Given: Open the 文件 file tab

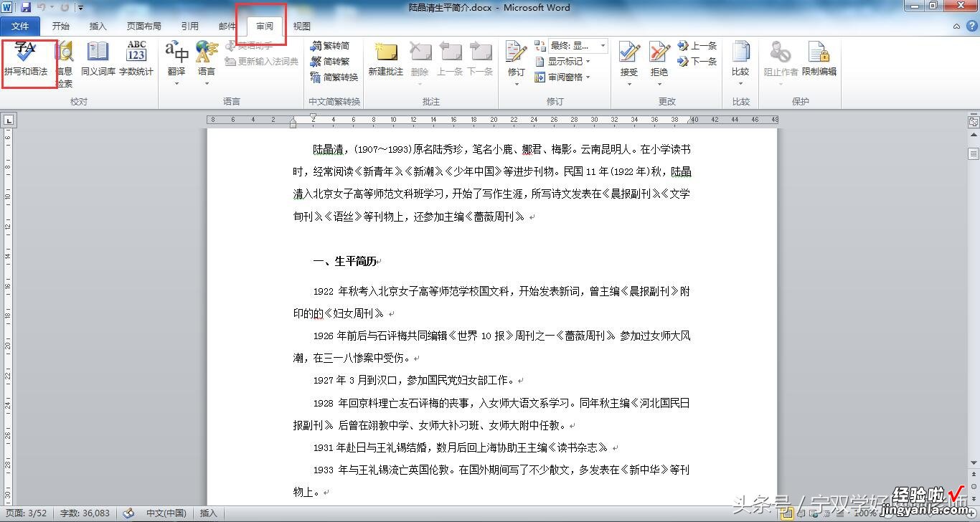Looking at the screenshot, I should [20, 26].
